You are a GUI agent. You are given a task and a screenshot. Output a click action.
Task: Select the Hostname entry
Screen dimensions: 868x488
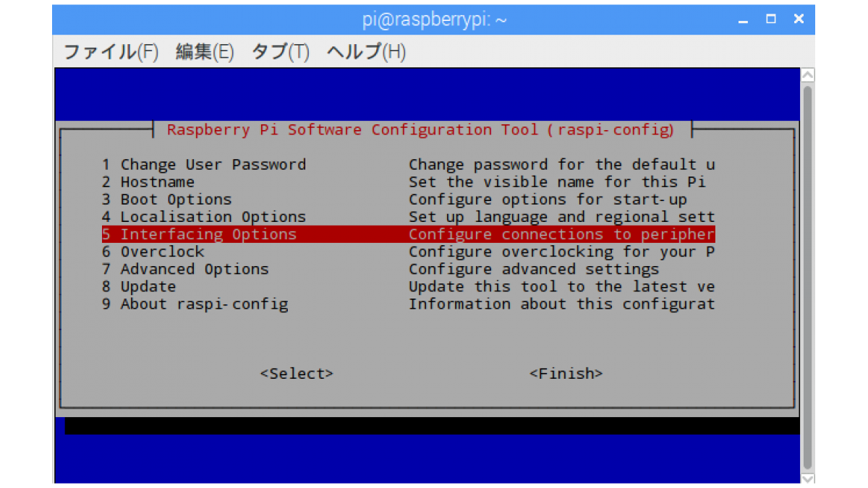408,182
